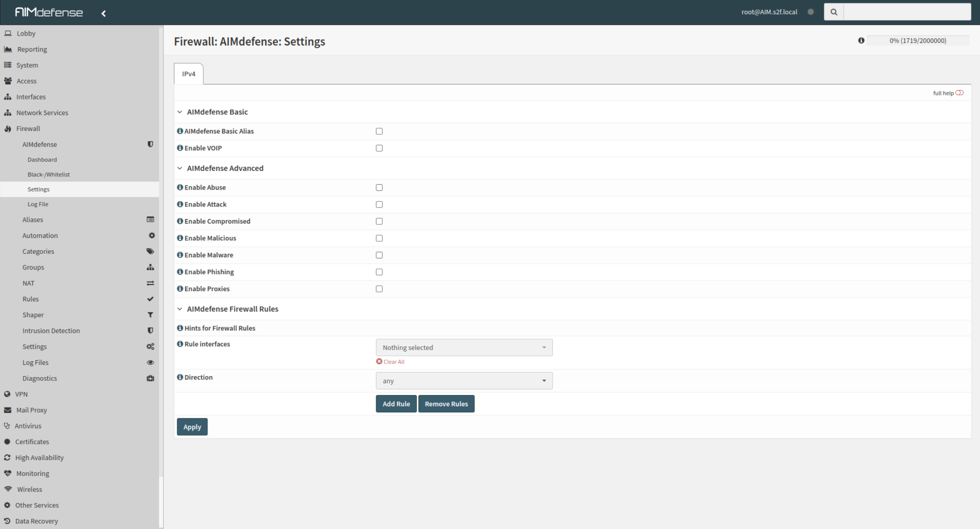Enable Proxies checkbox
Viewport: 980px width, 529px height.
pos(379,289)
